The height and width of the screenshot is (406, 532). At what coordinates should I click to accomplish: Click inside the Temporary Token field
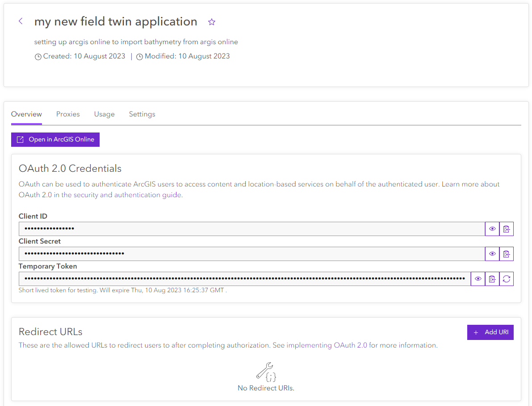[245, 279]
